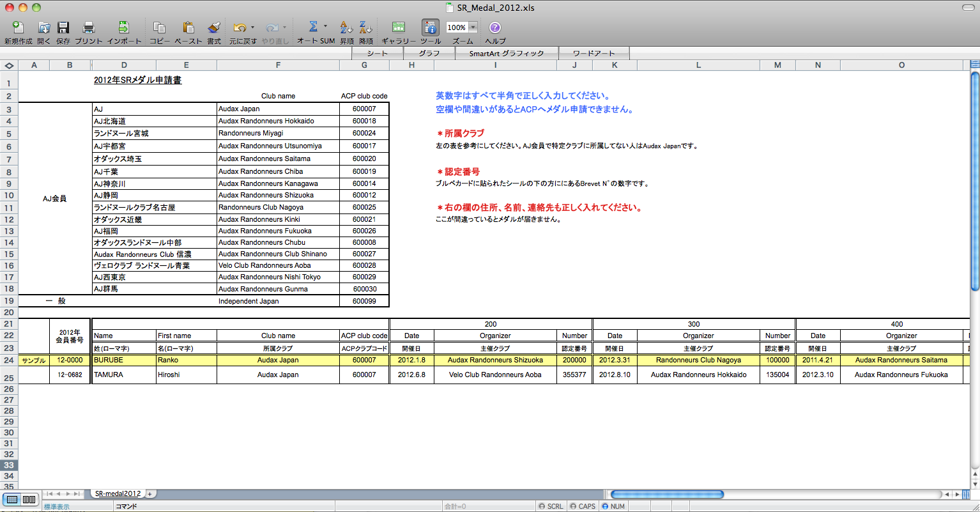Select the Format painter (書式) brush icon

point(213,27)
